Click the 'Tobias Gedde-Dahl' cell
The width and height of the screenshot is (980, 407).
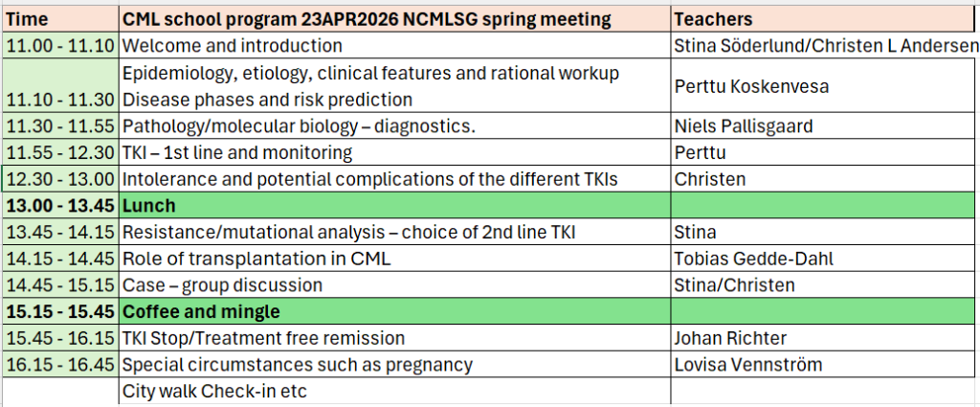825,259
